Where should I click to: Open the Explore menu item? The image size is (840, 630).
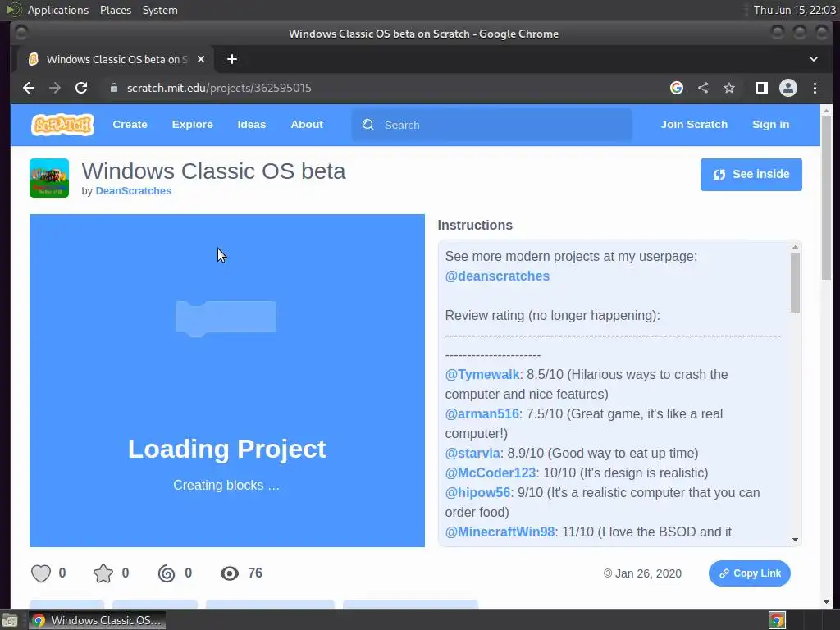tap(192, 125)
